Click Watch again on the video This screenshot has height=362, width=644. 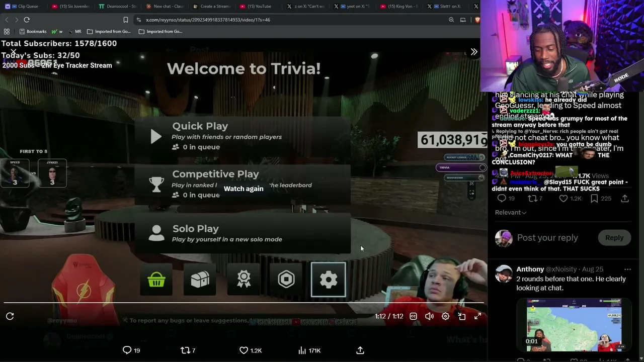244,189
